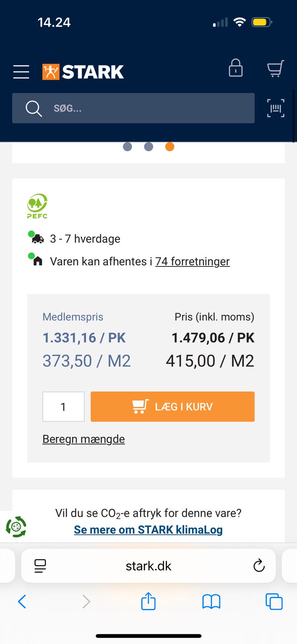Open the login padlock icon
Viewport: 297px width, 644px height.
[235, 68]
